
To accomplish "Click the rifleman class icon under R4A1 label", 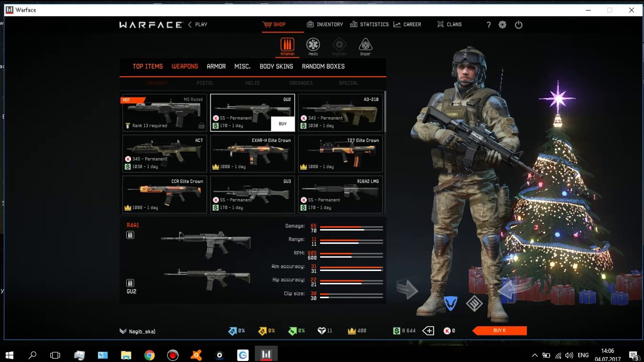I will [x=130, y=235].
